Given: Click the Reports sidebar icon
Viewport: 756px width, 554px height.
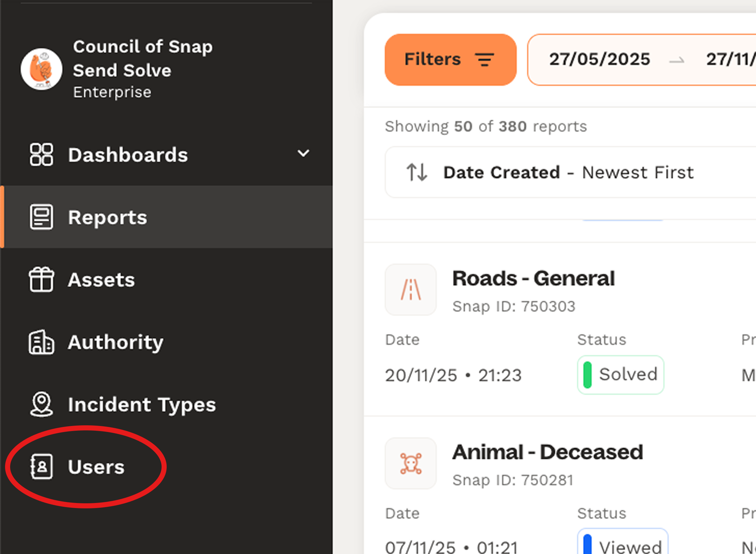Looking at the screenshot, I should point(41,217).
